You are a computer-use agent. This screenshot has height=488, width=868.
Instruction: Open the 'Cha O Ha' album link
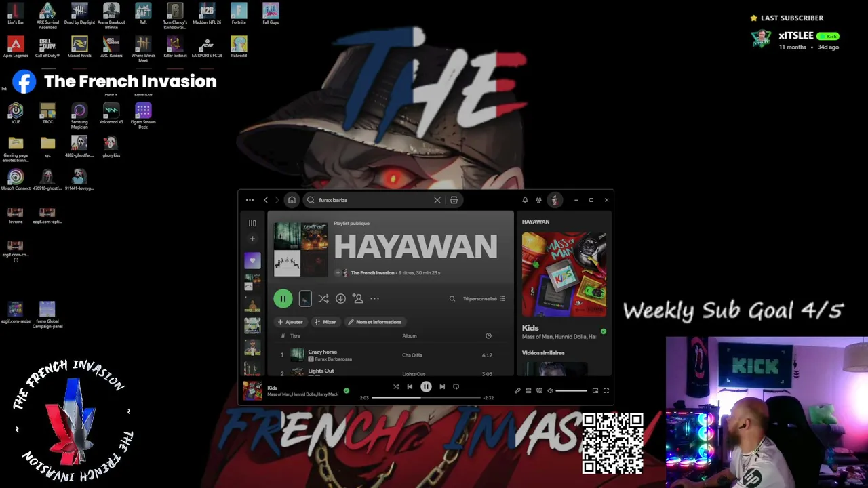pos(412,355)
